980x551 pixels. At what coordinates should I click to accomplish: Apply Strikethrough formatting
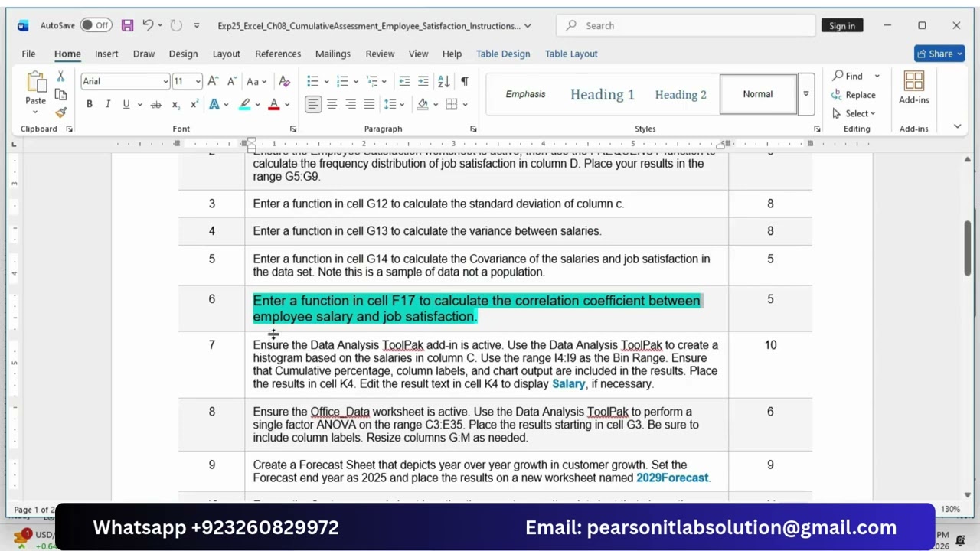point(156,104)
